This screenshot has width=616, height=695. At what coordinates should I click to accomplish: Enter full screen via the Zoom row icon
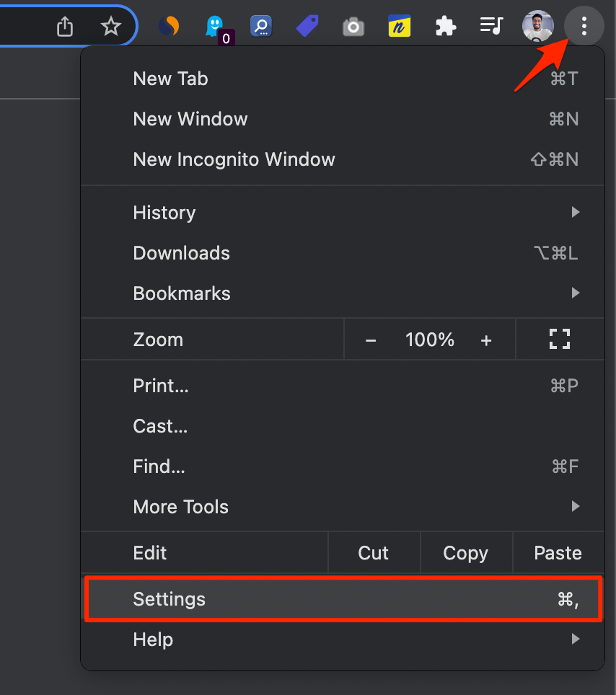[x=560, y=339]
